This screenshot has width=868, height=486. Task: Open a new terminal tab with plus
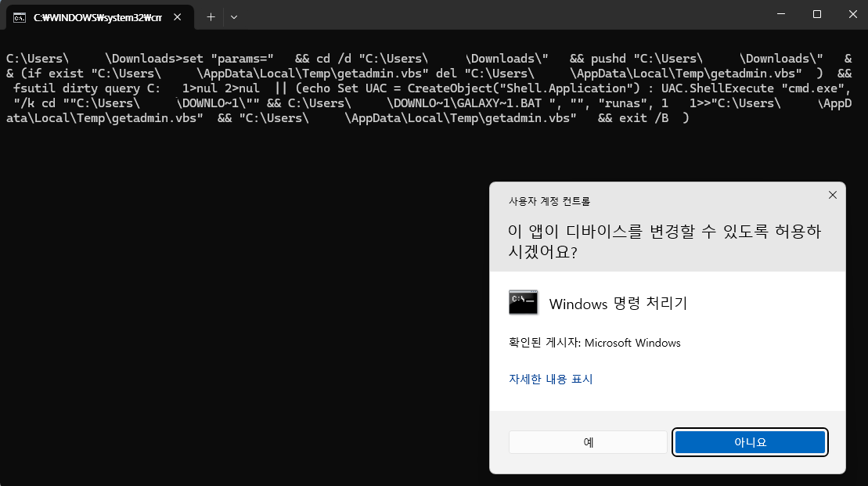click(211, 17)
